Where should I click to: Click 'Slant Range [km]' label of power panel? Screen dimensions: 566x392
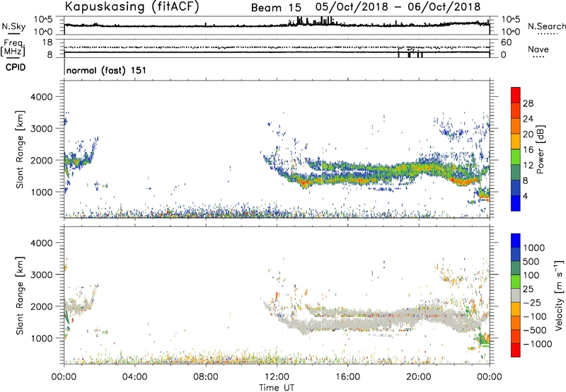pos(20,149)
